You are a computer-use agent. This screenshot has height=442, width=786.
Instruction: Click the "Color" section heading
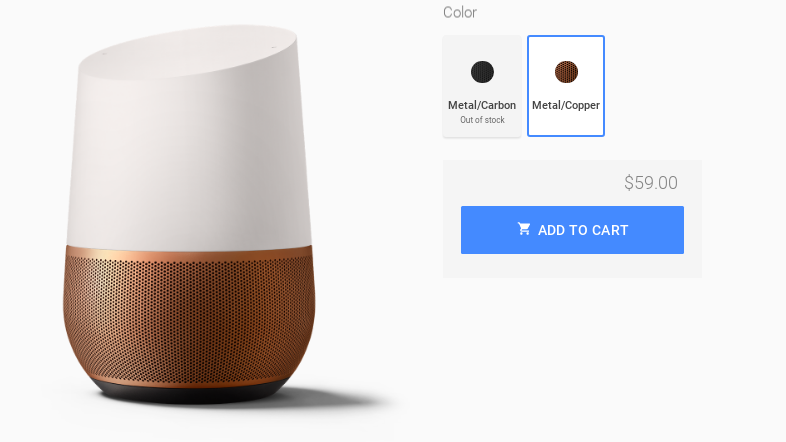460,13
